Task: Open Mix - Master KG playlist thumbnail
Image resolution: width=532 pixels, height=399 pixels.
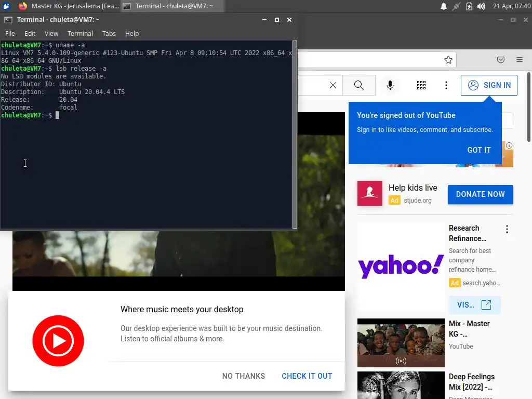Action: click(x=401, y=343)
